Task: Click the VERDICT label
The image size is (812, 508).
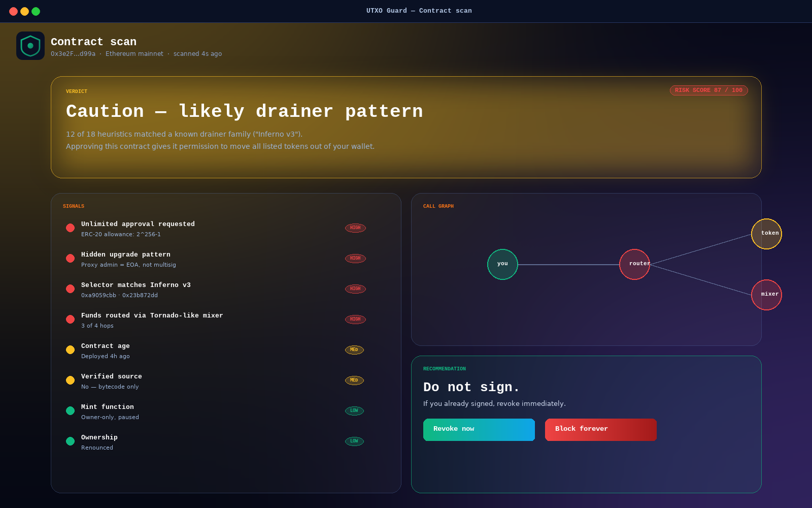Action: coord(77,91)
